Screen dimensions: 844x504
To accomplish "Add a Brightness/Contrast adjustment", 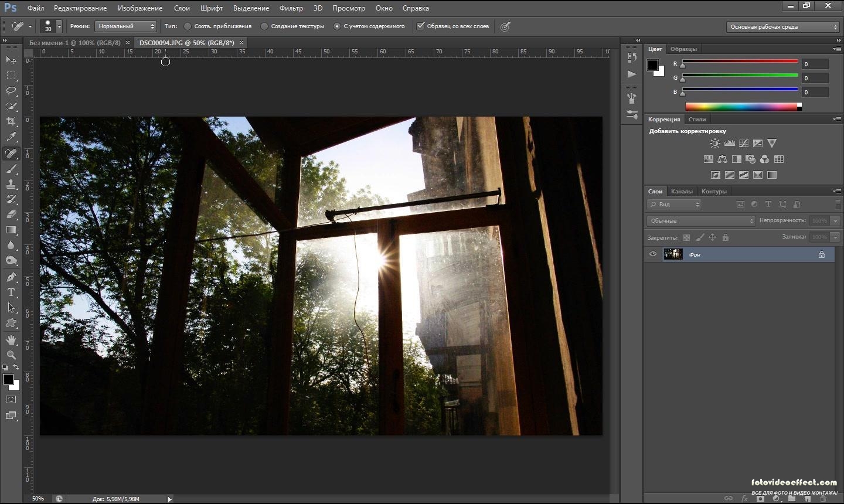I will (x=715, y=144).
